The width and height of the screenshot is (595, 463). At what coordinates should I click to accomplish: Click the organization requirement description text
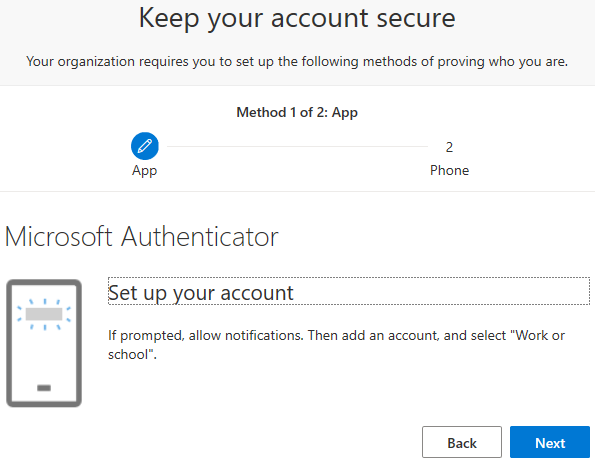[297, 61]
